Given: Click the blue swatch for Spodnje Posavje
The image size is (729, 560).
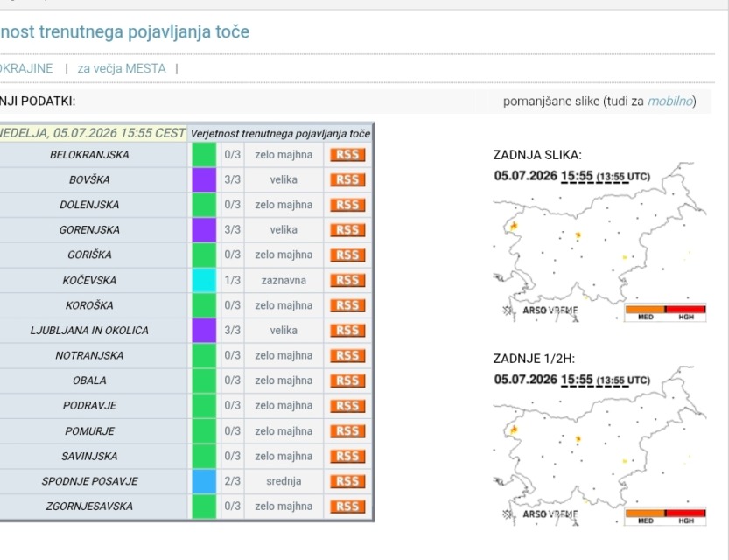Looking at the screenshot, I should 204,481.
